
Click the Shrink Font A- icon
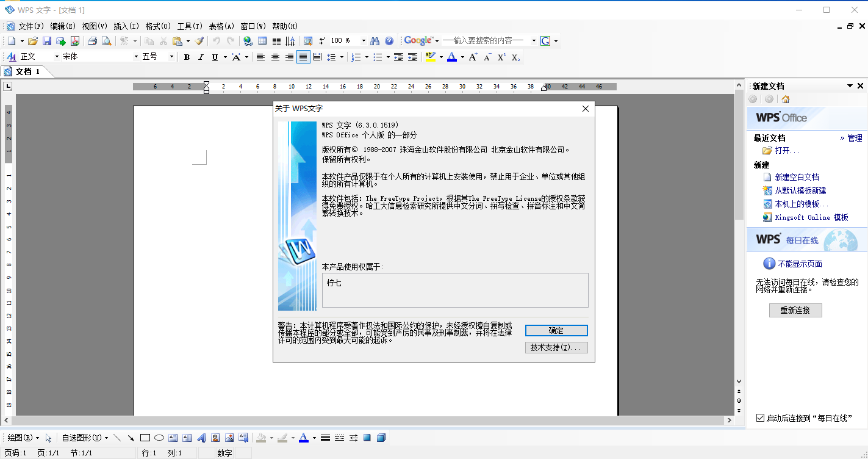[x=487, y=57]
